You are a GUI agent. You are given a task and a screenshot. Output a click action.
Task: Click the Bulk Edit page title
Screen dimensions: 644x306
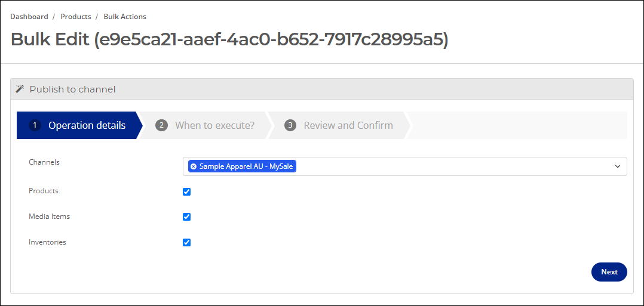coord(229,40)
